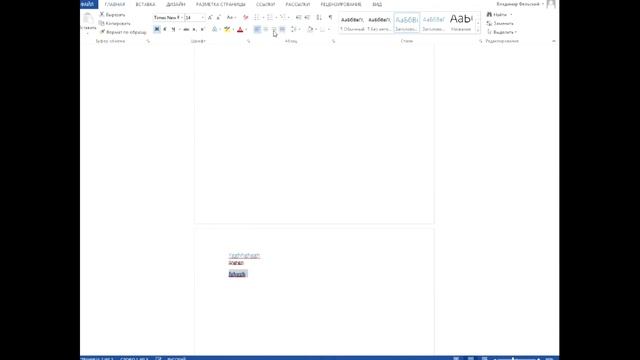Toggle Subscript formatting
Viewport: 640px width, 360px height.
(x=194, y=29)
